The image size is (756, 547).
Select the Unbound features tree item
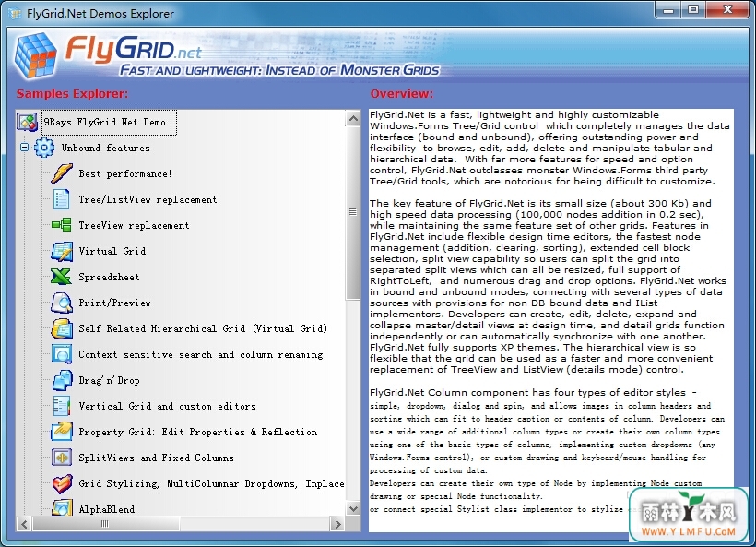click(106, 149)
